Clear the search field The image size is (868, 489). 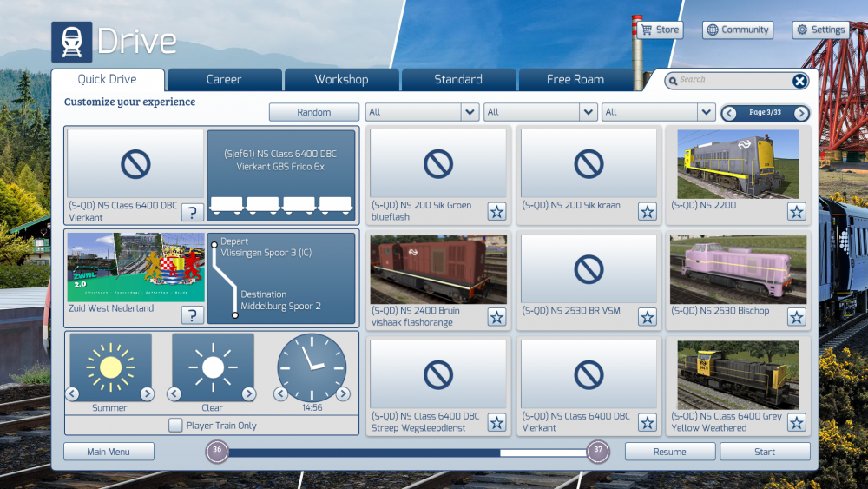(x=799, y=82)
